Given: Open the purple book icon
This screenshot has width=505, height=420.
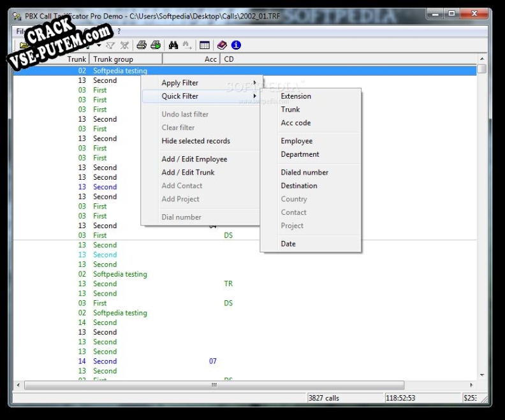Looking at the screenshot, I should tap(222, 45).
